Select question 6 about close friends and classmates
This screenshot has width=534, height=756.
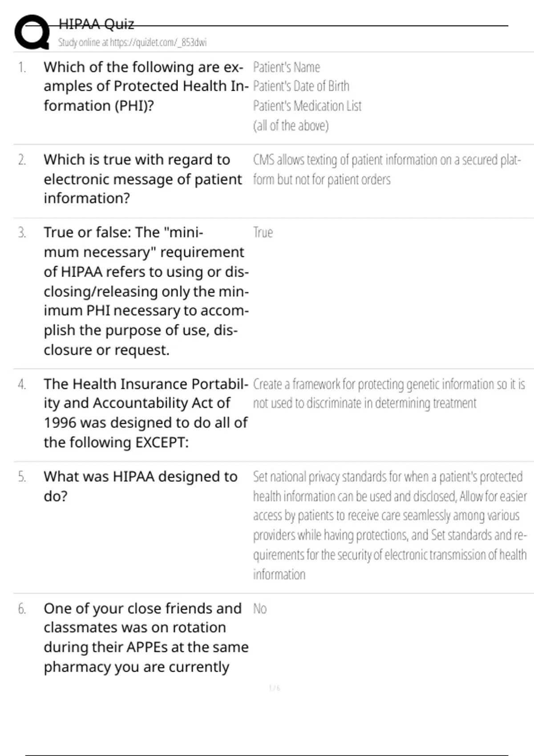click(x=145, y=637)
